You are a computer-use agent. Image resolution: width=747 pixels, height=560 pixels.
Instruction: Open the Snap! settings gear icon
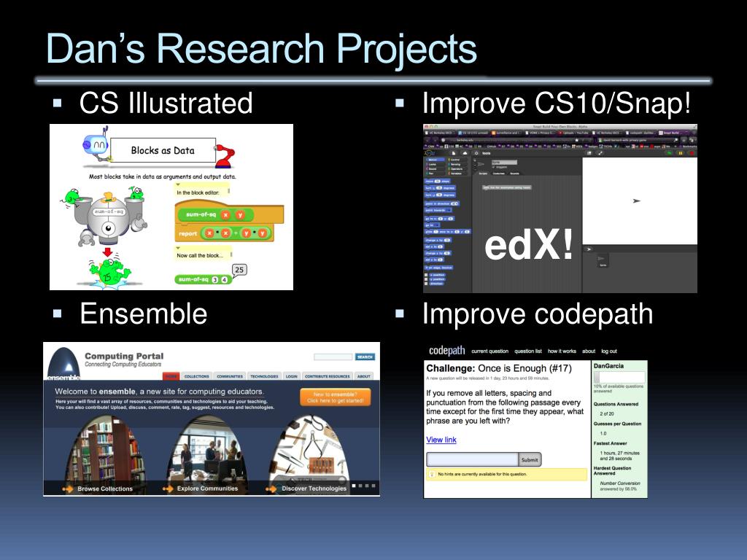[476, 153]
